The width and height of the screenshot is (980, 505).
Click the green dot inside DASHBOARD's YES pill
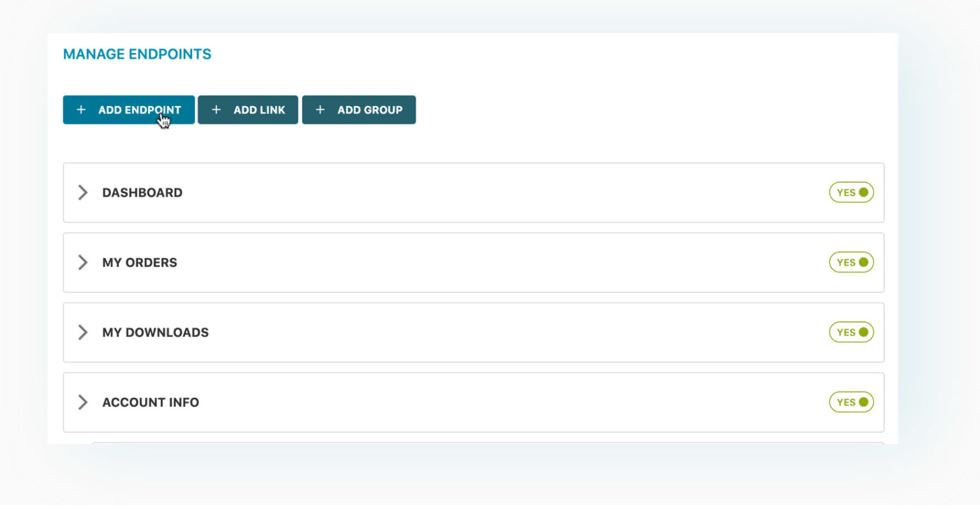point(864,192)
